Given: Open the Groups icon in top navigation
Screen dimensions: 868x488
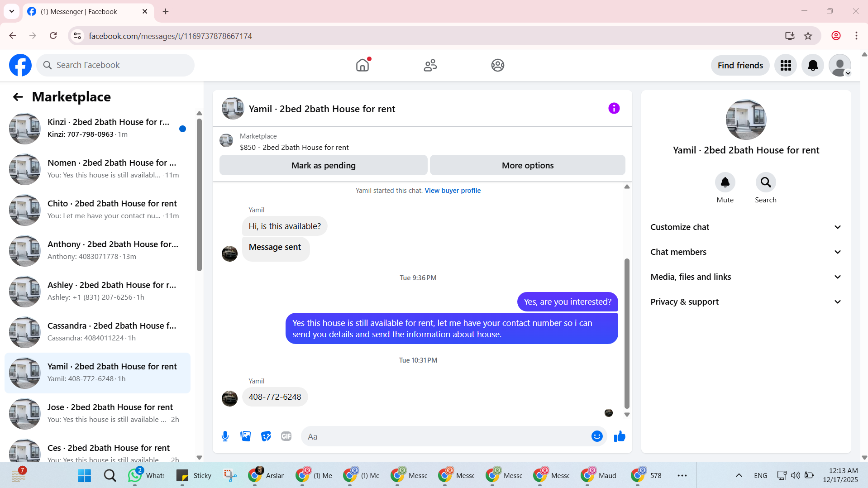Looking at the screenshot, I should tap(498, 65).
